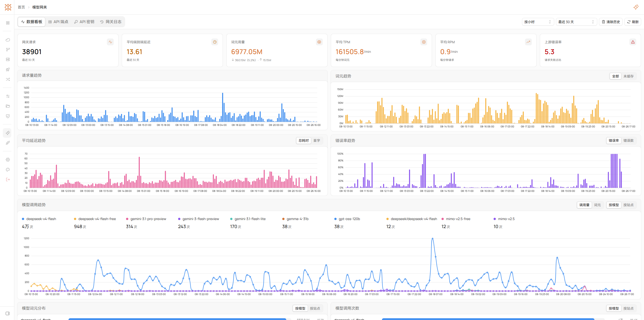Open the 网关日志 tab
This screenshot has width=644, height=320.
tap(111, 22)
